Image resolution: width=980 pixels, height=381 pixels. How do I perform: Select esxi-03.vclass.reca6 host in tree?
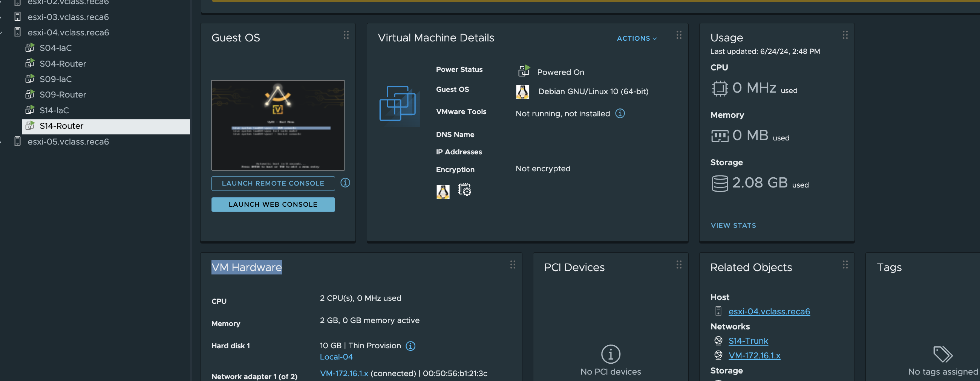pyautogui.click(x=68, y=17)
